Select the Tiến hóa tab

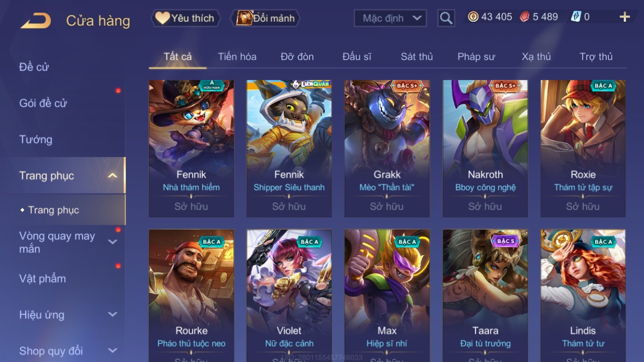click(237, 56)
